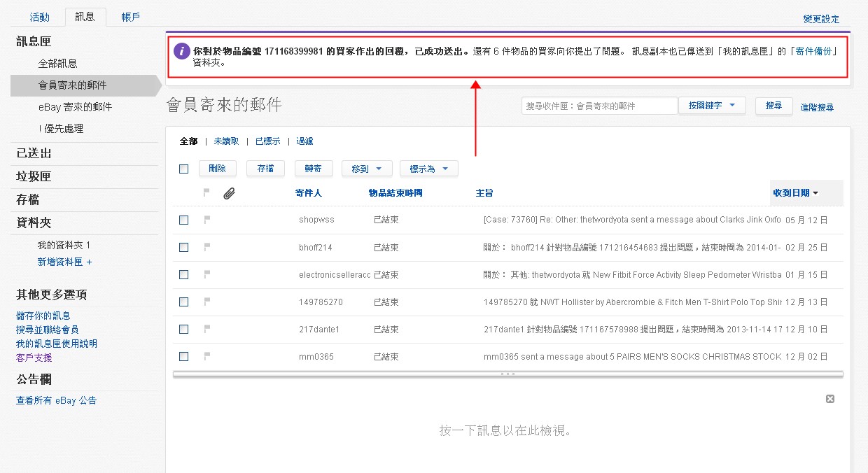Check the electronicselleracc message row checkbox
Screen dimensions: 868x473
pyautogui.click(x=183, y=274)
